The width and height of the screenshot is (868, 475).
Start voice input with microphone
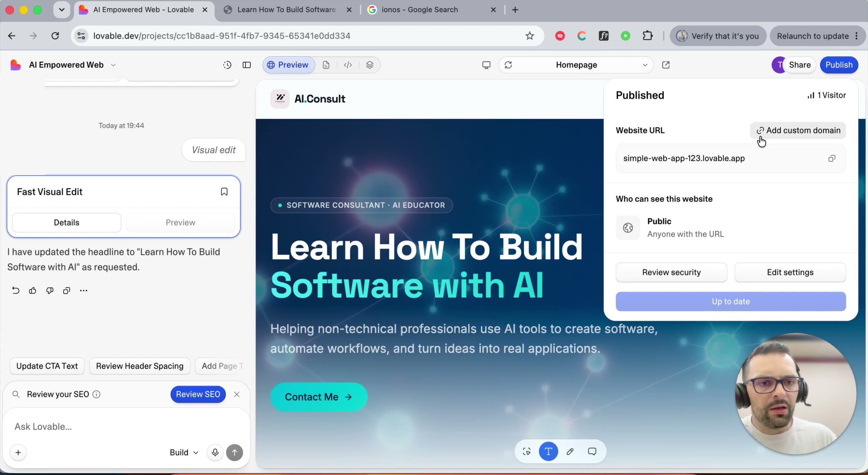pos(215,452)
